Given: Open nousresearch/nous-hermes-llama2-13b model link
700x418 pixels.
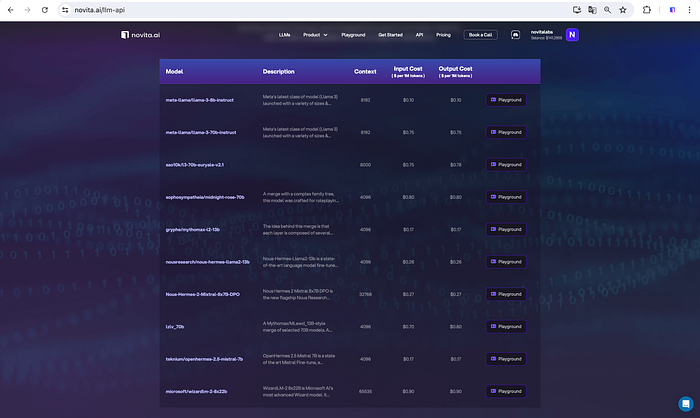Looking at the screenshot, I should 208,262.
